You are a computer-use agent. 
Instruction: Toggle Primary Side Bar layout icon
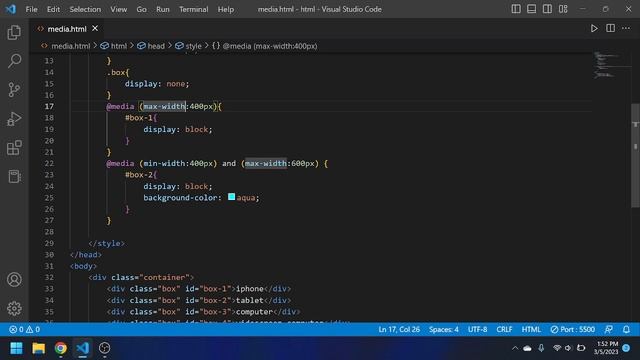pyautogui.click(x=516, y=9)
